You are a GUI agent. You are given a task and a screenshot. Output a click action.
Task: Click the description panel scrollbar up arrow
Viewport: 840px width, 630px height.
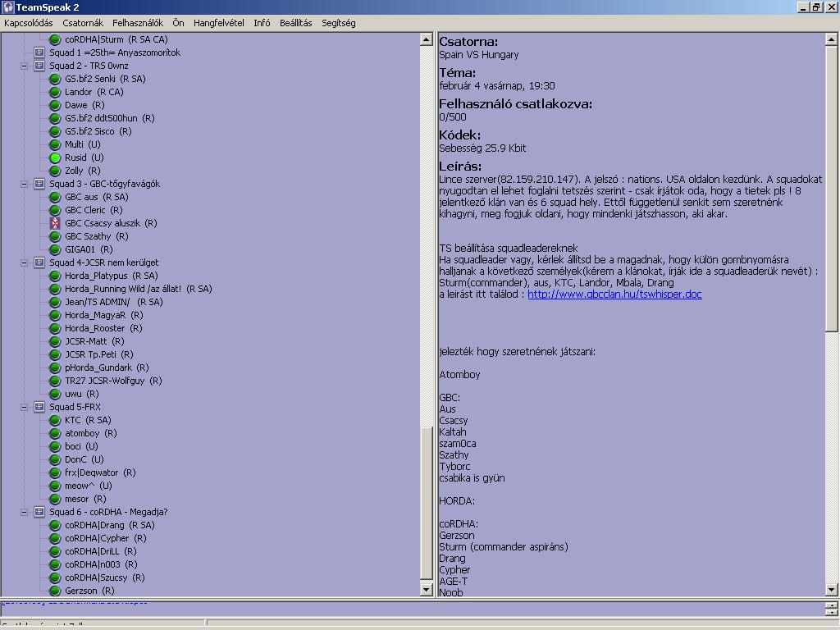831,39
